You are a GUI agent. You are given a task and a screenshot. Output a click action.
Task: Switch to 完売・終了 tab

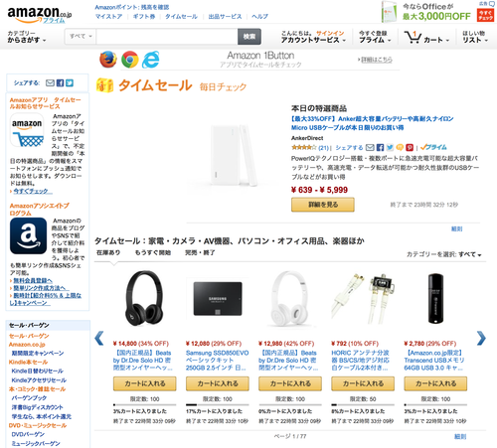[200, 252]
